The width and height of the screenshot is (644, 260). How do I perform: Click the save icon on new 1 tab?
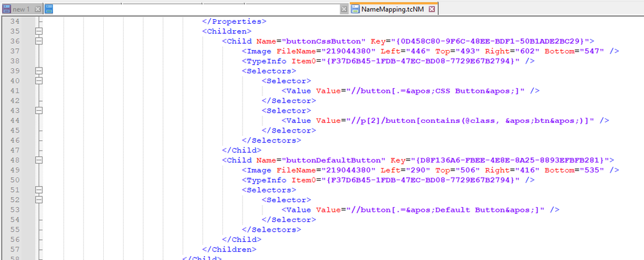6,9
